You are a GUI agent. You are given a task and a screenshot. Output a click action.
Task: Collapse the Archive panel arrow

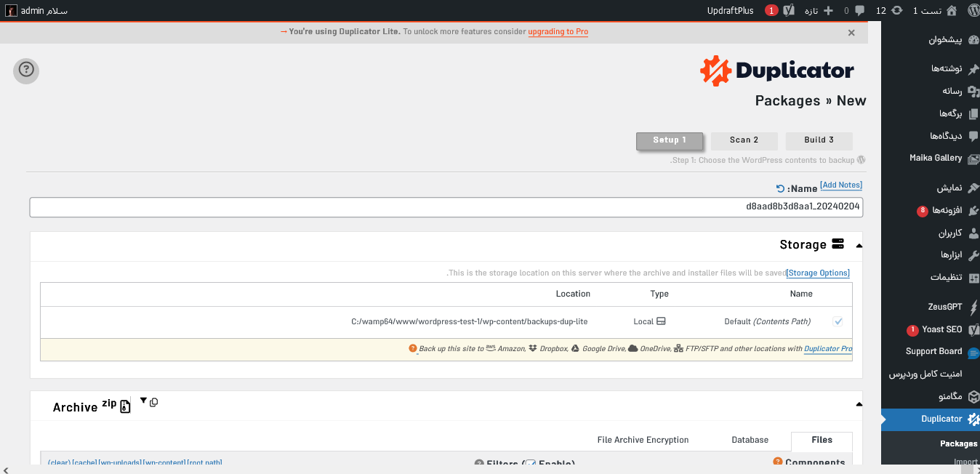coord(859,404)
